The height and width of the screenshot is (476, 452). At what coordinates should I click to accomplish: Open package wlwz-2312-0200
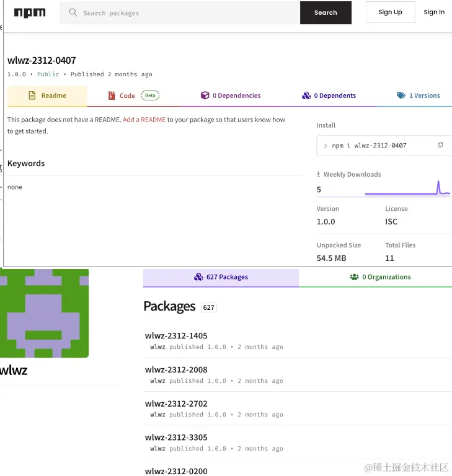tap(176, 471)
